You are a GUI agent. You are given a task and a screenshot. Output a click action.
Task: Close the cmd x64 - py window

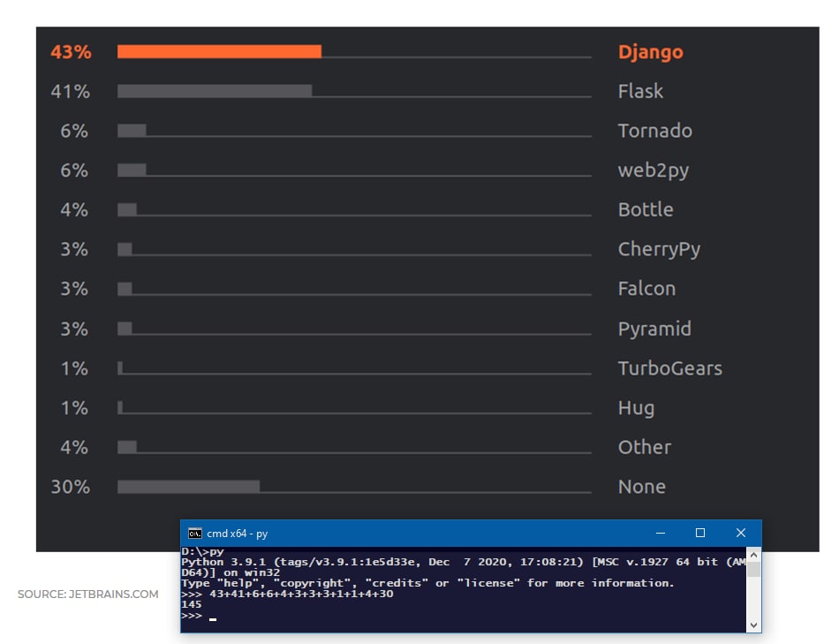(x=741, y=533)
